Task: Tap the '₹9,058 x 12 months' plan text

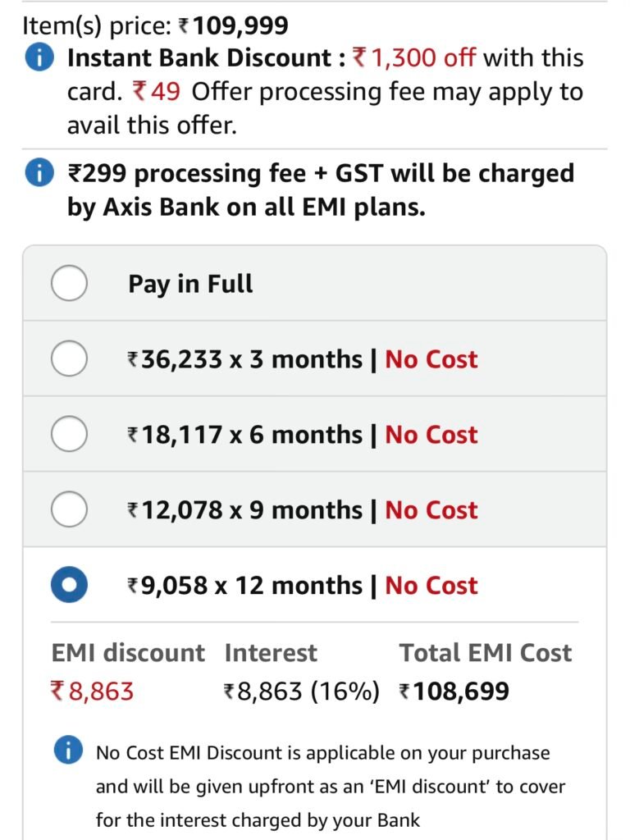Action: 244,586
